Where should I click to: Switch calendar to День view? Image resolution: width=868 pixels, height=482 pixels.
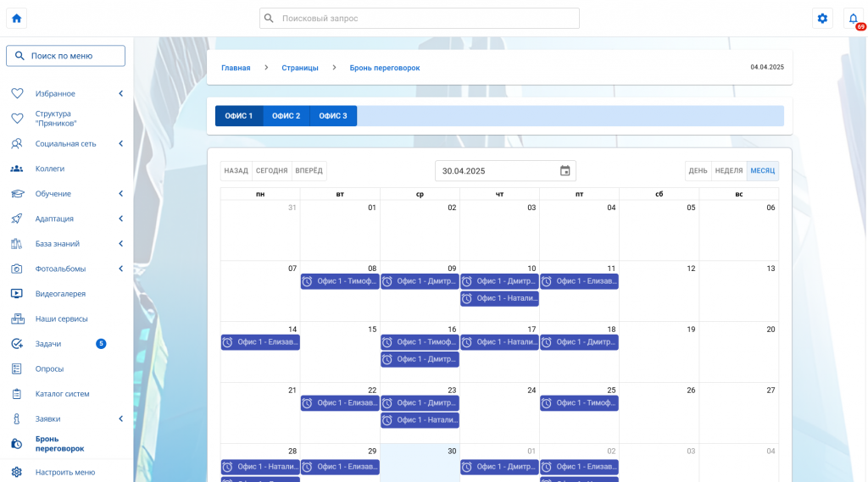tap(698, 171)
